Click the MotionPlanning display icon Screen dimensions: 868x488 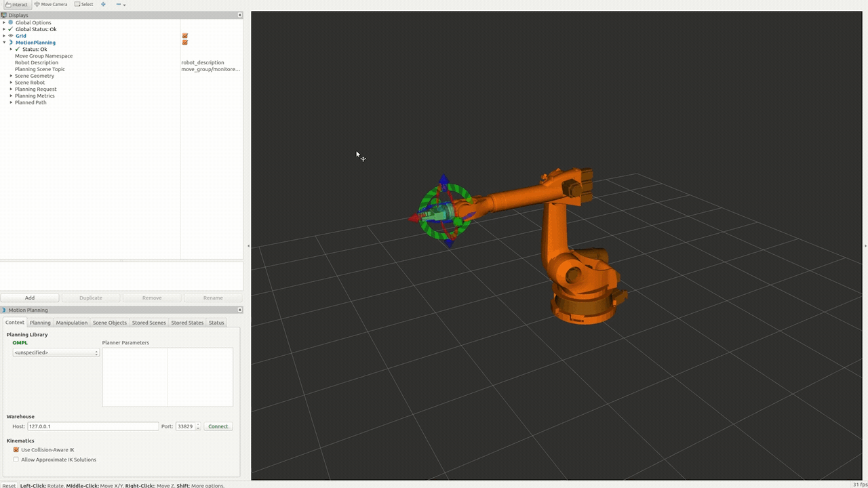(x=11, y=43)
